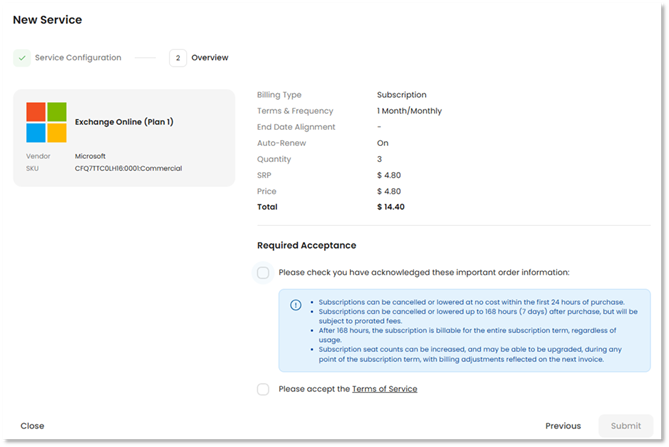Click the New Service dialog title
Screen dimensions: 669x447
coord(47,20)
